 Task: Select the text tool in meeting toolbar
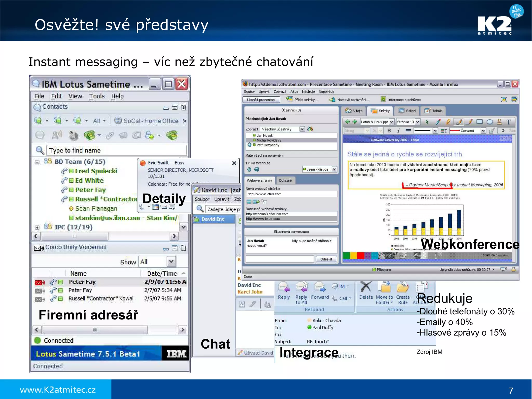509,122
